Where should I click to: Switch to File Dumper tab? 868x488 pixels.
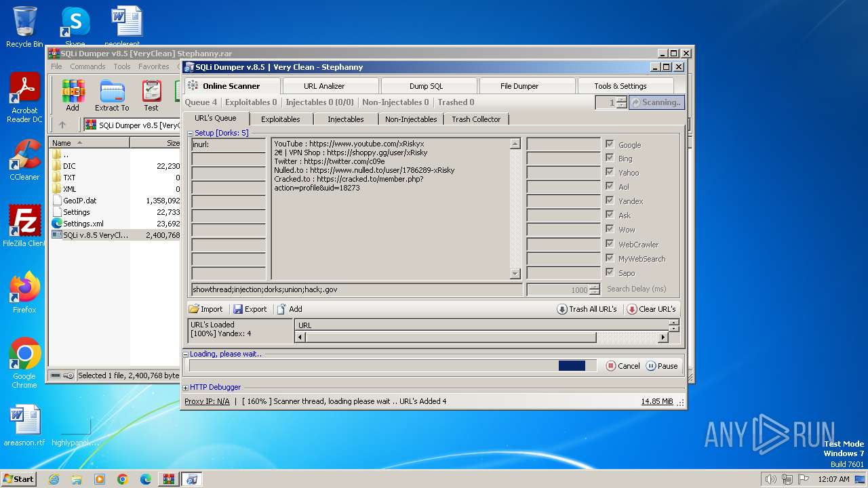(526, 86)
